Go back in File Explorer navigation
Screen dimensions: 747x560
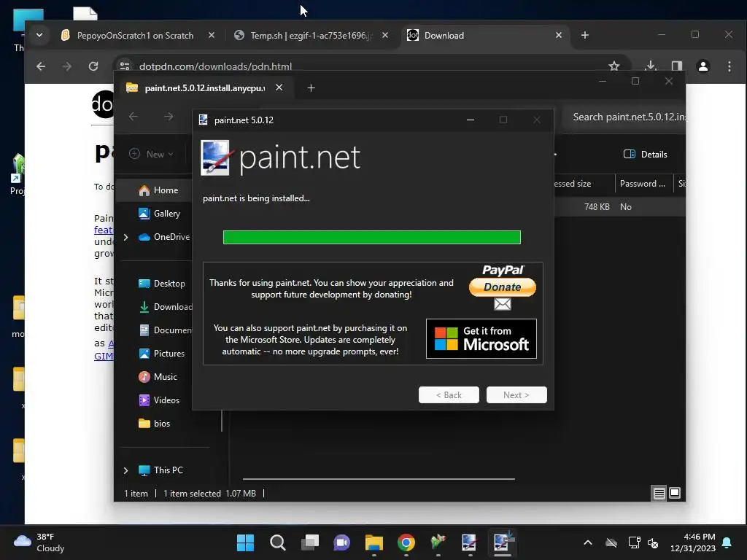133,117
